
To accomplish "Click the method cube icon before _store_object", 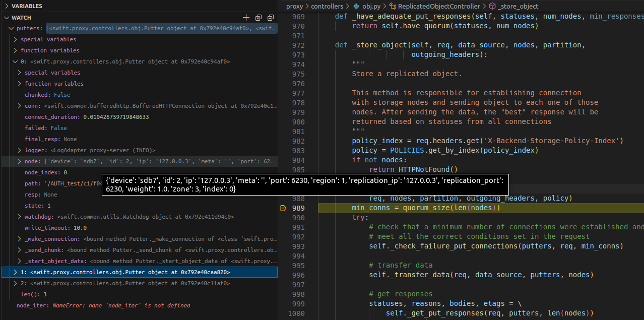I will coord(492,7).
